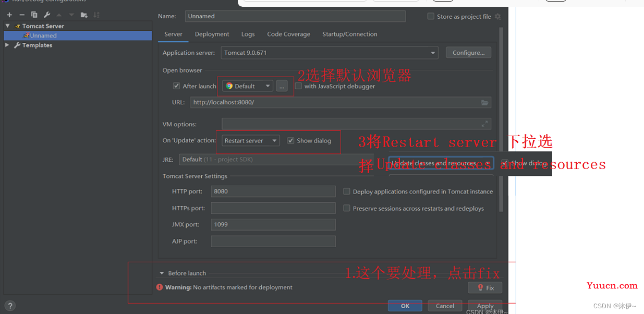Add a new run configuration
The image size is (644, 314).
pos(9,15)
